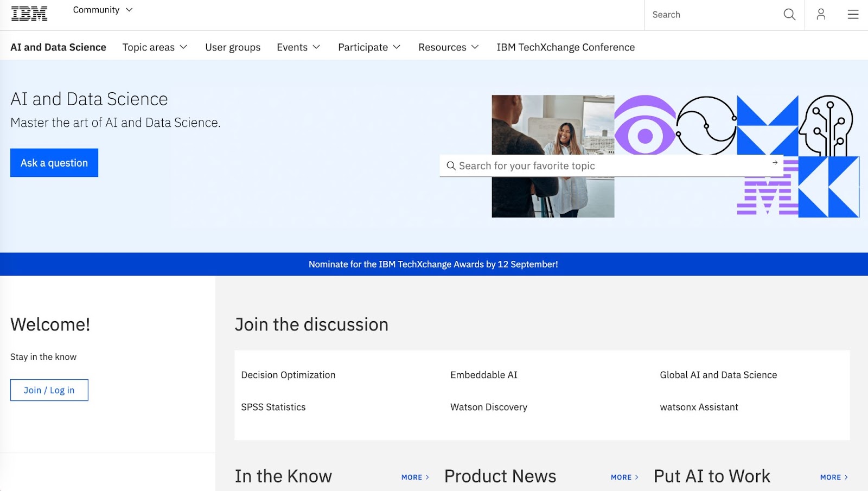The image size is (868, 491).
Task: Expand the Participate menu
Action: [369, 47]
